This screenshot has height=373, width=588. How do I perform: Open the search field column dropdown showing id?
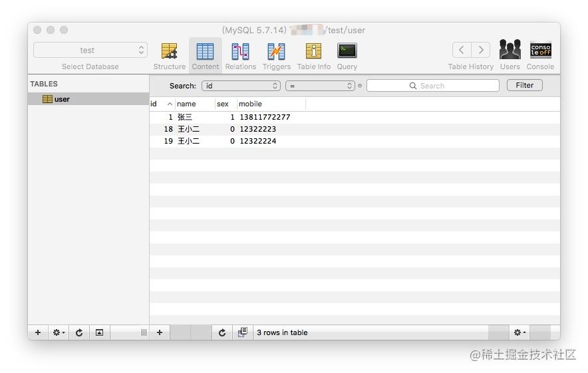tap(241, 86)
